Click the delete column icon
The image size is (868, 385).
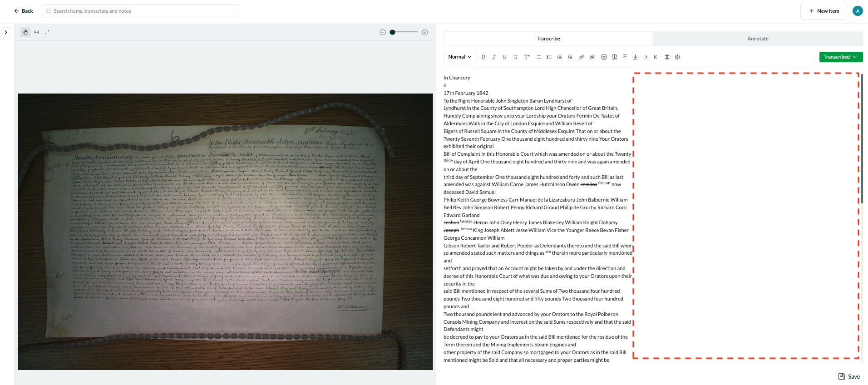pyautogui.click(x=677, y=57)
